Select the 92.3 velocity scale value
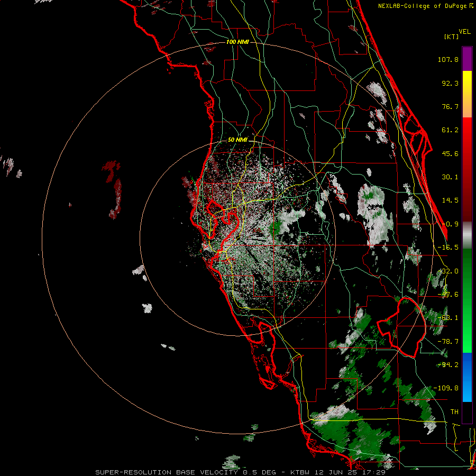 coord(450,83)
